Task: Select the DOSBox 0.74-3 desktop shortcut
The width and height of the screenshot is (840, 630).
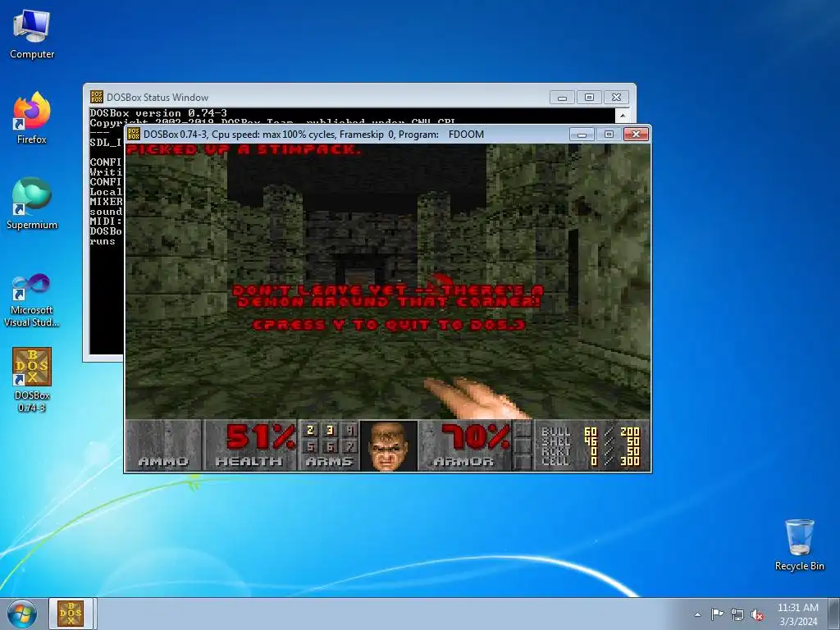Action: 32,380
